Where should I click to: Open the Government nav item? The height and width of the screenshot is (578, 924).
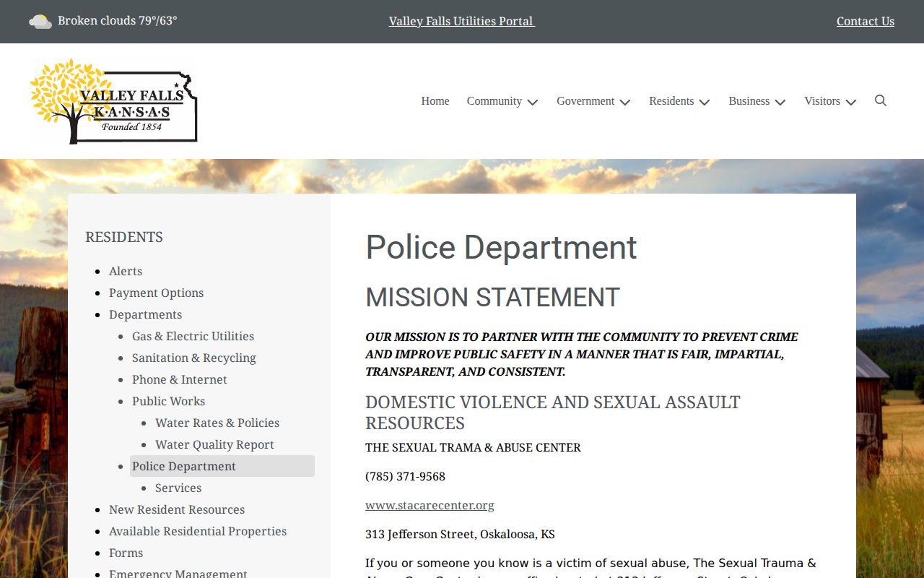click(585, 101)
